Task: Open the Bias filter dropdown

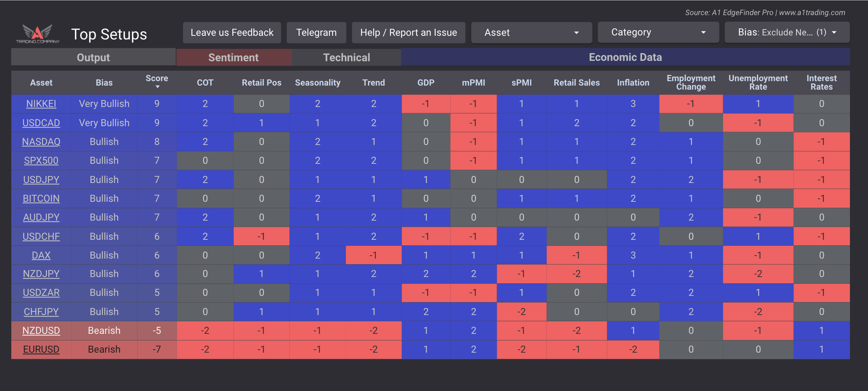Action: 787,32
